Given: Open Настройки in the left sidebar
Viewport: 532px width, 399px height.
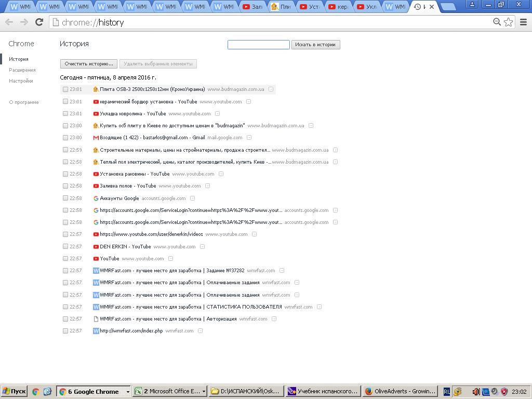Looking at the screenshot, I should (21, 81).
